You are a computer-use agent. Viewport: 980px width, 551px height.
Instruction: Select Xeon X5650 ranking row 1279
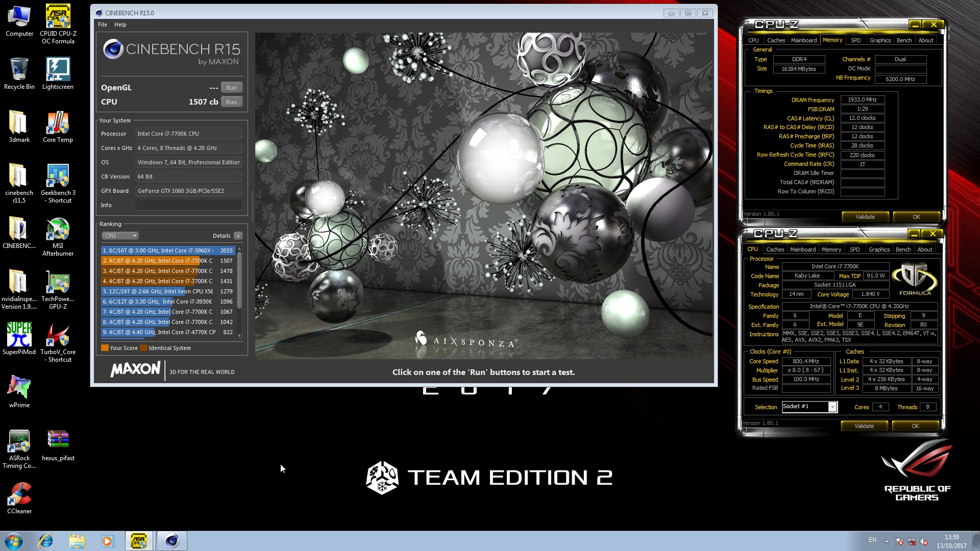(x=167, y=291)
